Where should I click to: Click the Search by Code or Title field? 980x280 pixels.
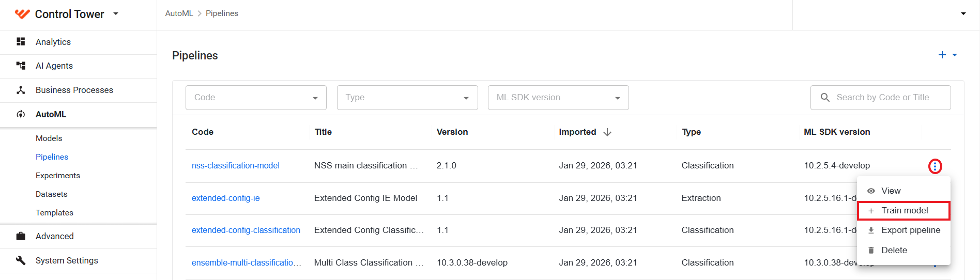tap(881, 98)
